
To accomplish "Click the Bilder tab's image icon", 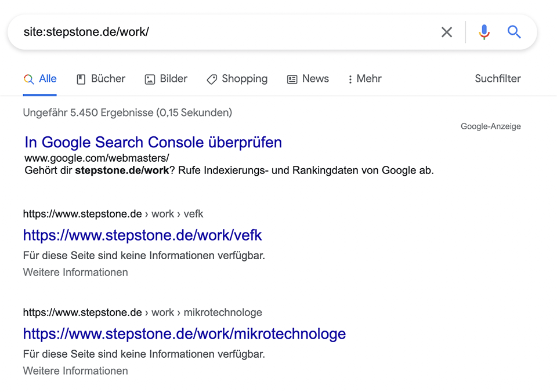I will click(150, 79).
